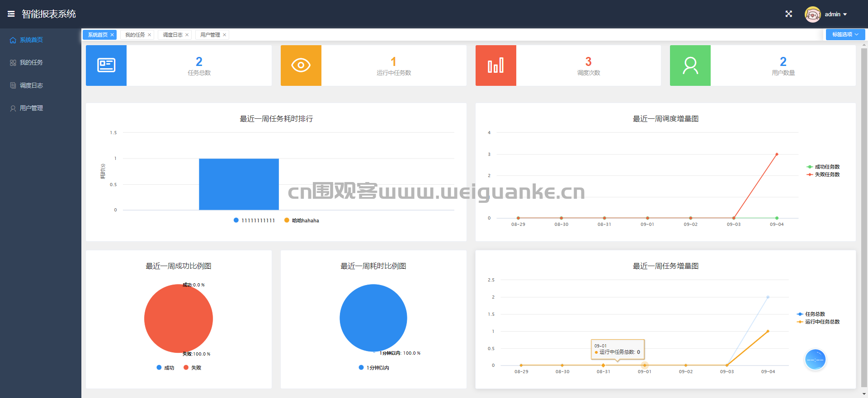This screenshot has height=398, width=868.
Task: Click the red bar-chart schedule icon
Action: point(496,66)
